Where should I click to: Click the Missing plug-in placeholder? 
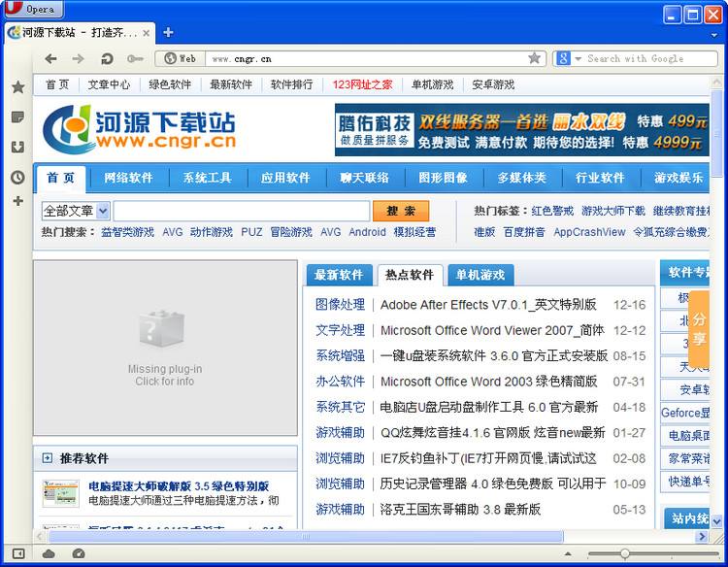165,348
